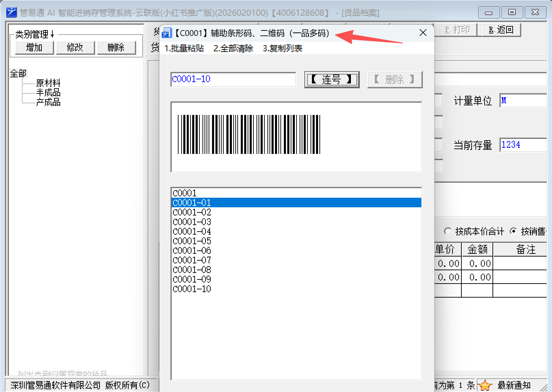Expand the 类别管理 dropdown arrow

(52, 34)
